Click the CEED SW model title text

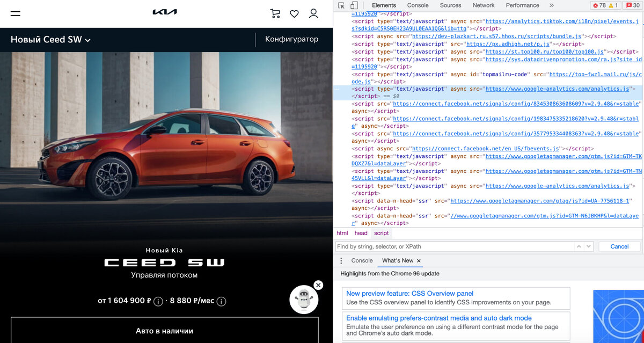(x=164, y=262)
